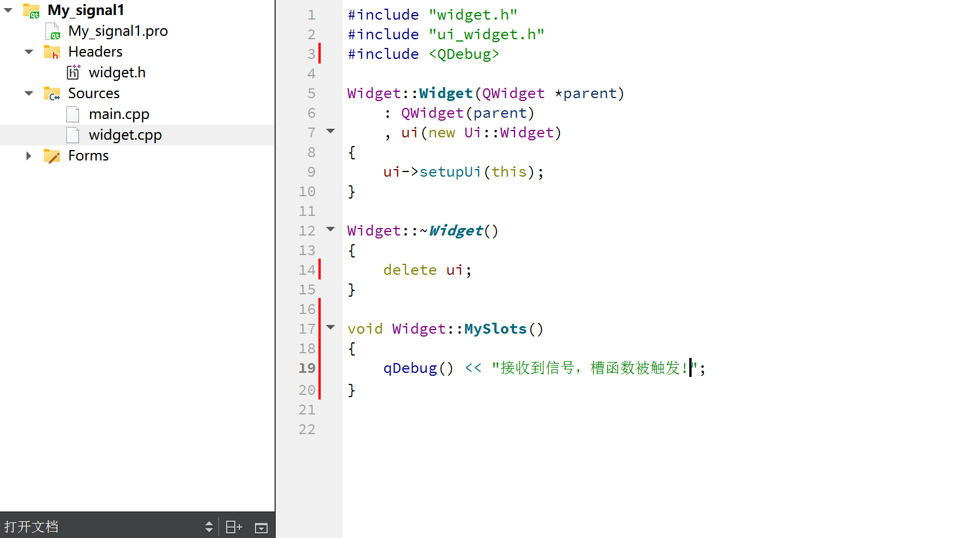Fold the MySlots function at line 17
This screenshot has width=980, height=538.
[x=331, y=327]
